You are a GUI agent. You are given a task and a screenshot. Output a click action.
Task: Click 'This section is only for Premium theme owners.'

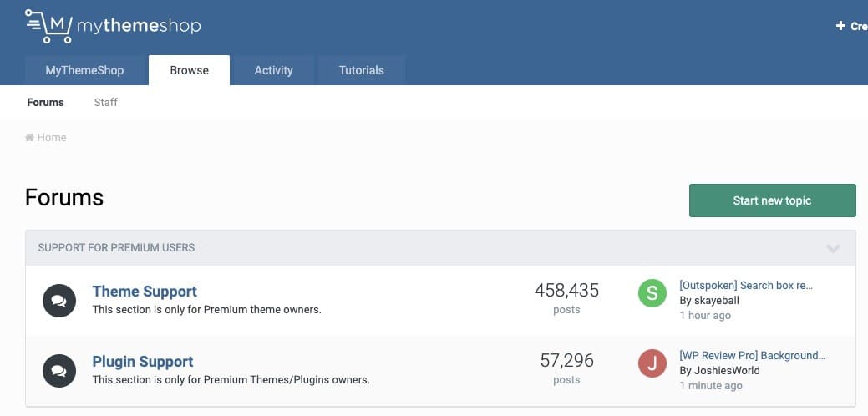click(207, 310)
